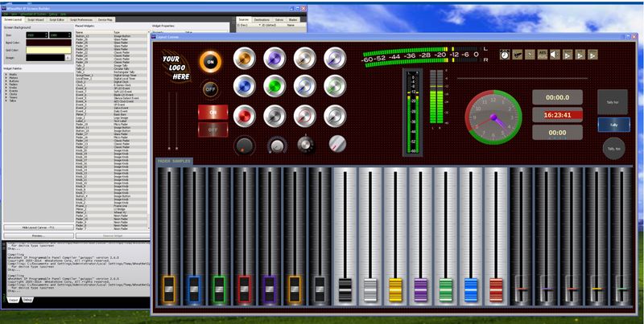
Task: Click the yellow classic fader handle
Action: [x=395, y=290]
